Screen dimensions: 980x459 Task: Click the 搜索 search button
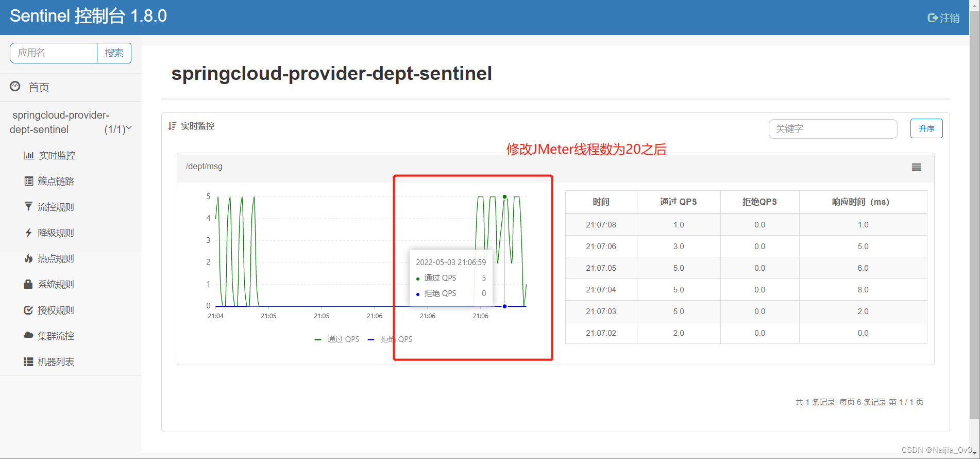114,53
